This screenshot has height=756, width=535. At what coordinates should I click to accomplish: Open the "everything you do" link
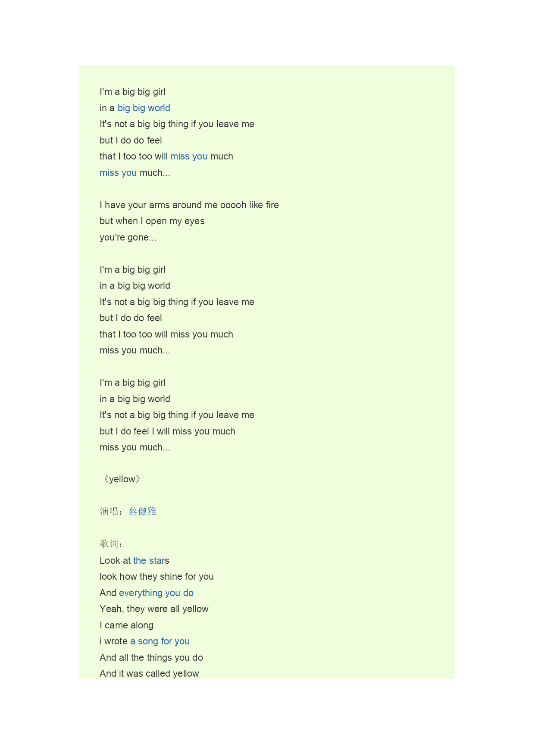pyautogui.click(x=156, y=593)
